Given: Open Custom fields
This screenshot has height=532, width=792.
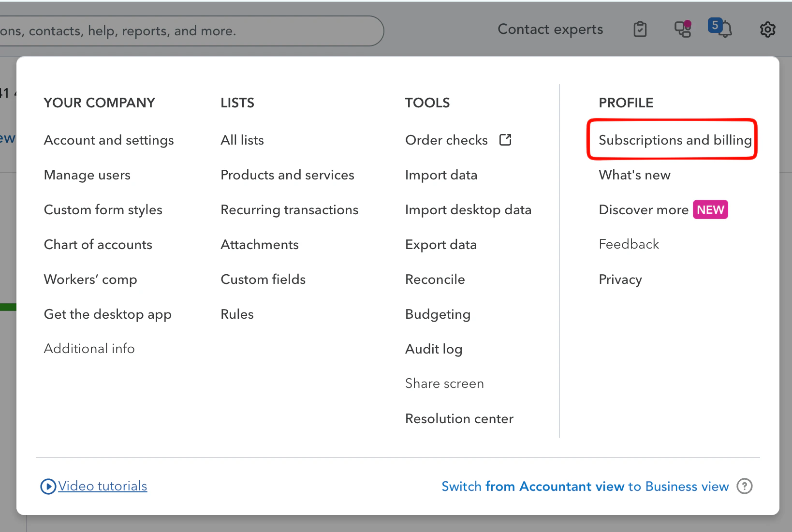Looking at the screenshot, I should (263, 280).
